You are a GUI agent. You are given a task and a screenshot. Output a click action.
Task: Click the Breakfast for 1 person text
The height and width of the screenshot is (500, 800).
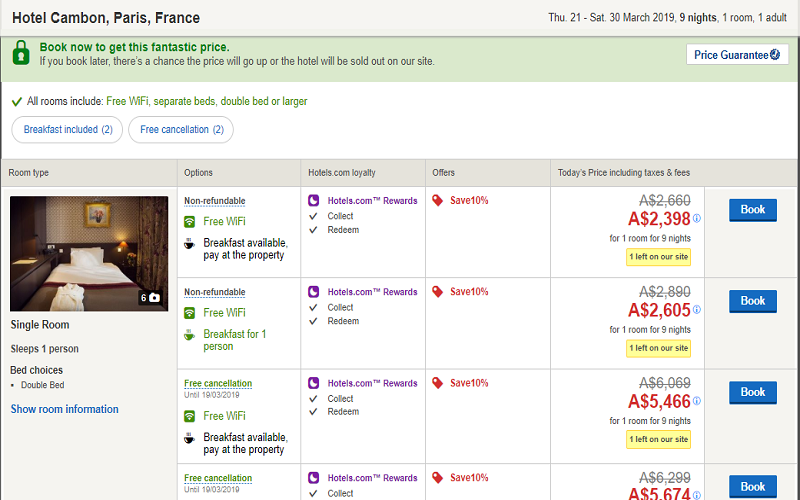click(x=235, y=340)
